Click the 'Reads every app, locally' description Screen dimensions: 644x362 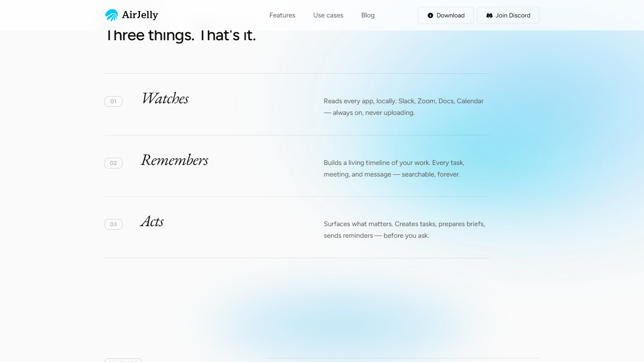[404, 107]
